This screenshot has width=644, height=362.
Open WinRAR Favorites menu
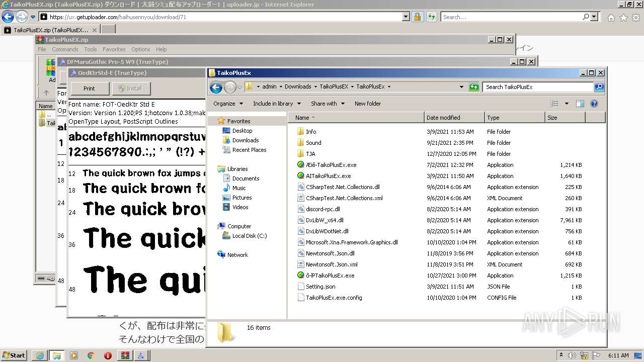pyautogui.click(x=114, y=49)
